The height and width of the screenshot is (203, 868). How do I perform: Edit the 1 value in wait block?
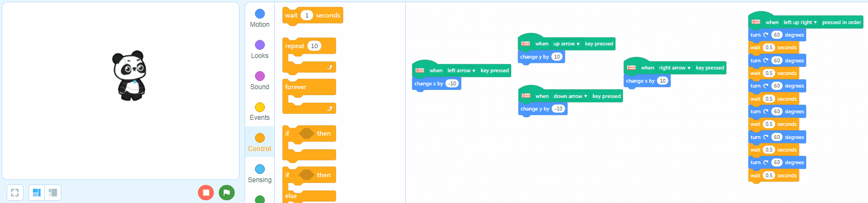[307, 15]
